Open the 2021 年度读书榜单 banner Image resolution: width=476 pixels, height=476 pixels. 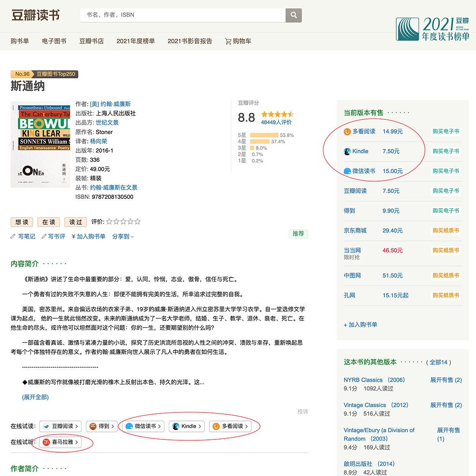433,29
